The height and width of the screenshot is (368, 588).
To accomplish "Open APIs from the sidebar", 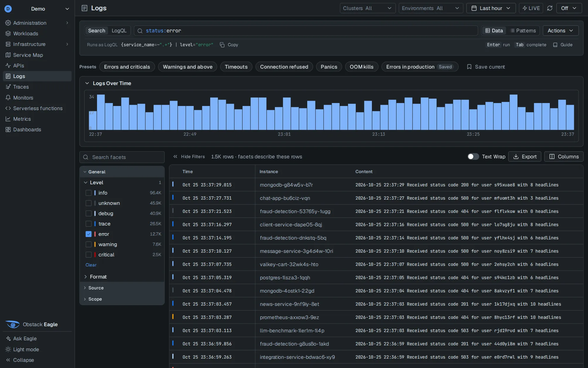I will [37, 66].
